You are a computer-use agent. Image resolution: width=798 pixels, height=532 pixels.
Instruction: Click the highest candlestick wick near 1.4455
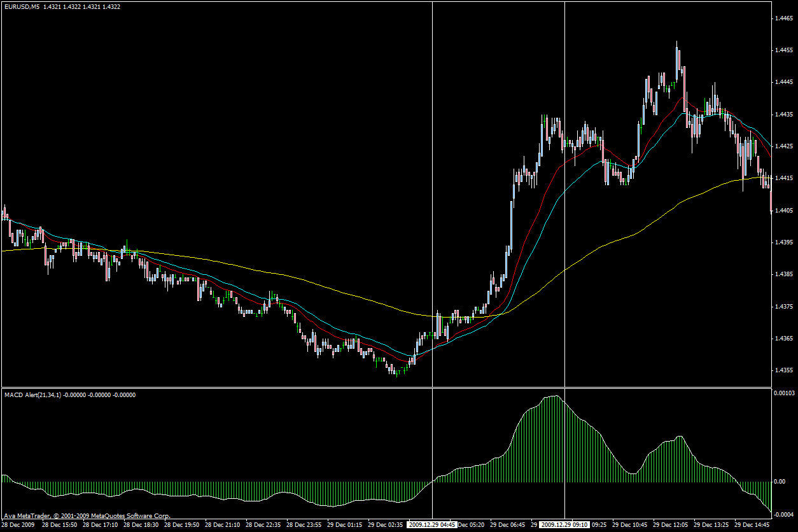coord(676,43)
